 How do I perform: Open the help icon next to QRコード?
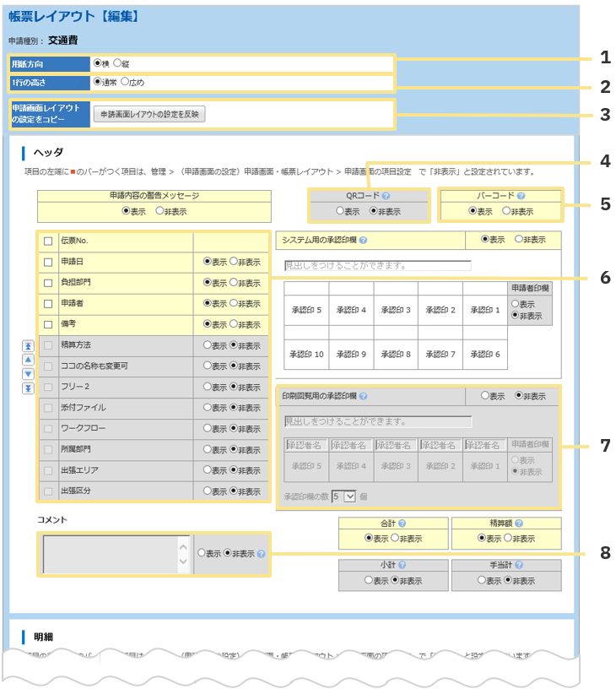pyautogui.click(x=385, y=196)
